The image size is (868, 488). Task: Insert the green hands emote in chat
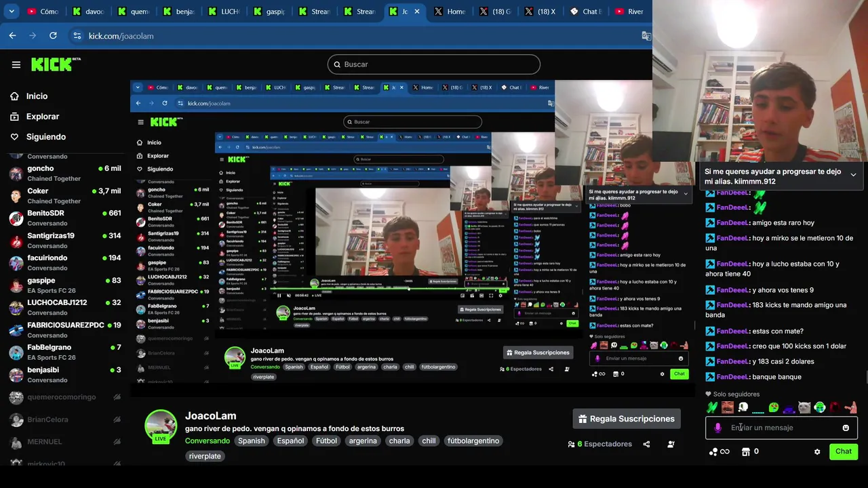click(x=712, y=407)
